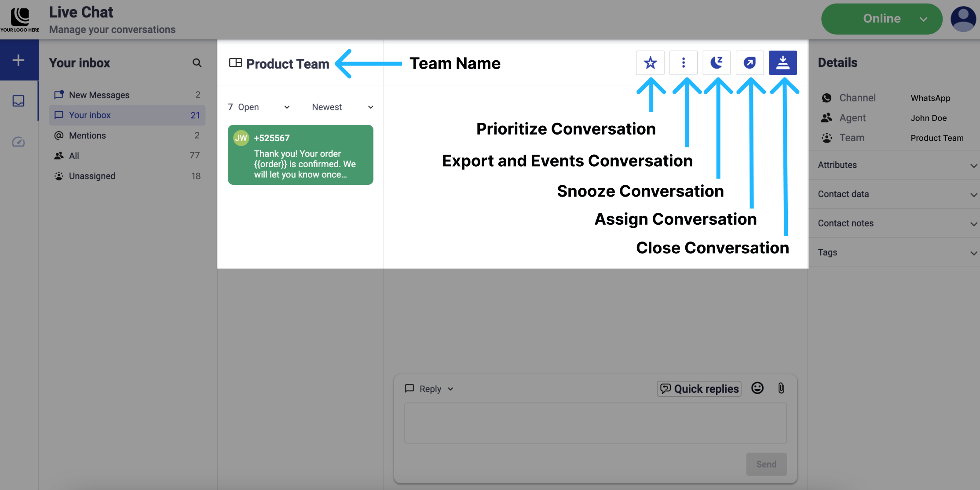Open the three-dot export and events menu
Screen dimensions: 980x490
click(x=683, y=63)
